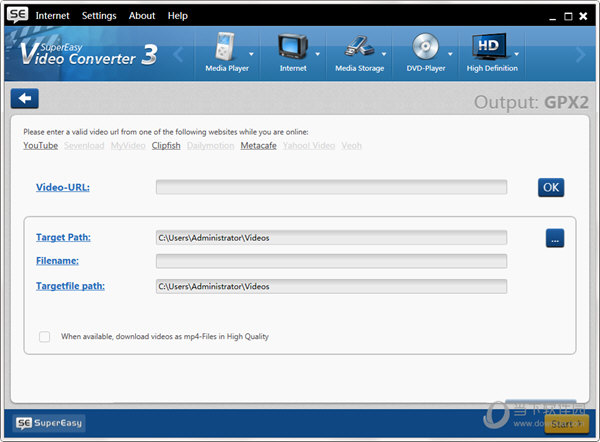Click the SE logo in title bar
The height and width of the screenshot is (442, 600).
(17, 15)
